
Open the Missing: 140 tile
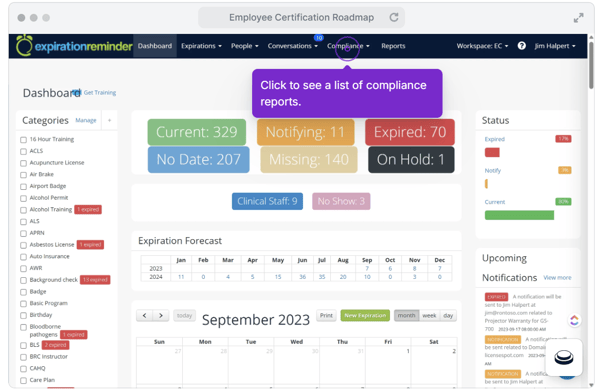coord(309,160)
